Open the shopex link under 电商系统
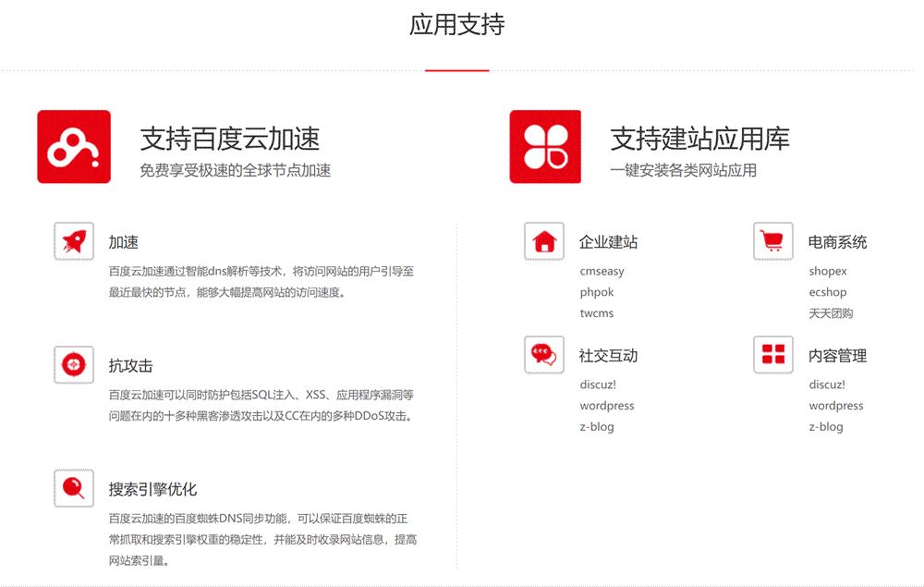This screenshot has height=587, width=924. click(x=827, y=272)
